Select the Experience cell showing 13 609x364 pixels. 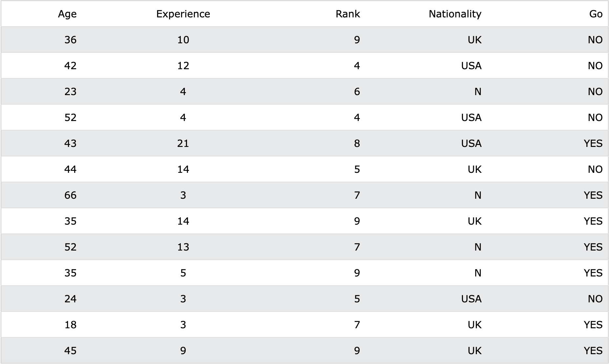coord(183,247)
